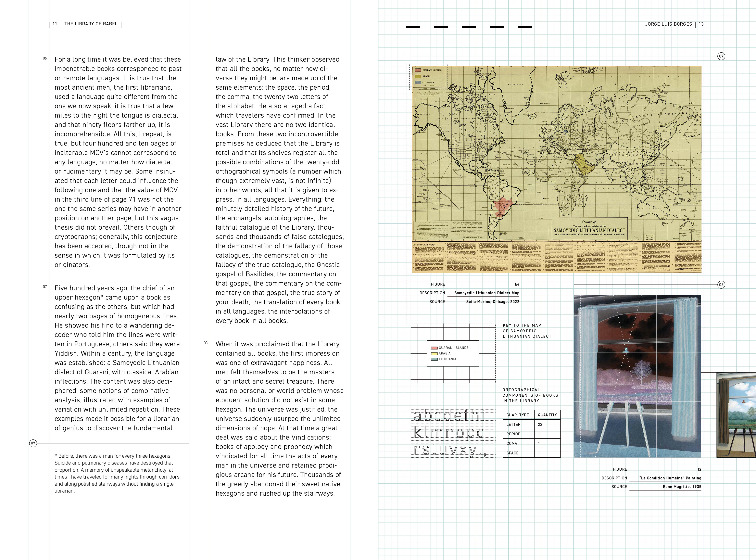Click the heading 'KEY TO THE MAP OF SAMOYEDIC LITHUANIAN DIALECT'

coord(527,331)
